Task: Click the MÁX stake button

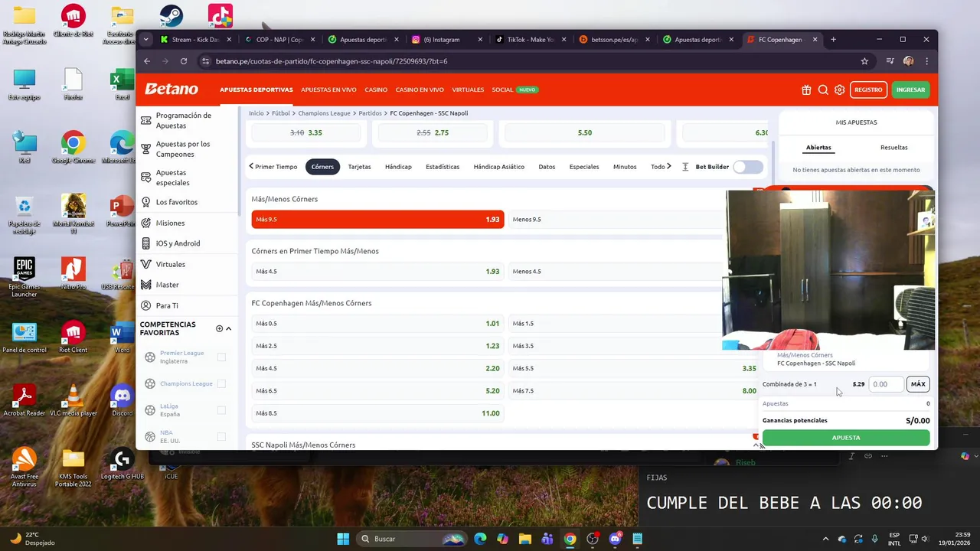Action: [918, 384]
